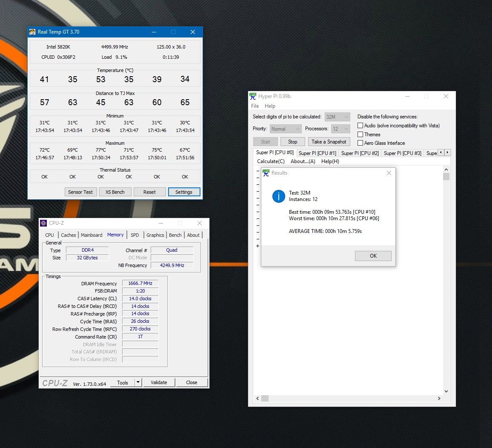Enable the Audio service disable checkbox

360,126
